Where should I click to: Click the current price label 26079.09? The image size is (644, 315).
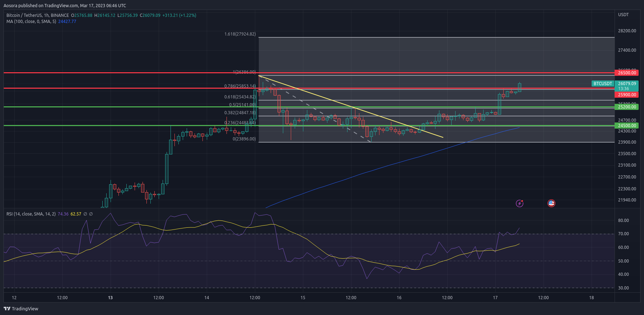pyautogui.click(x=627, y=84)
